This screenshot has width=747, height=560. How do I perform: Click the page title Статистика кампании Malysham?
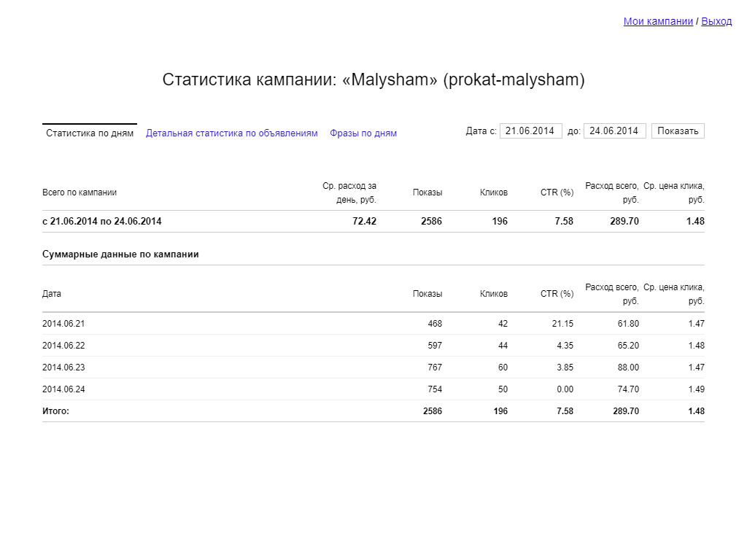tap(373, 79)
